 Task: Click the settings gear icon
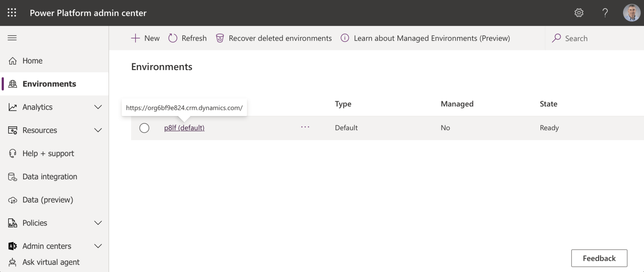(x=579, y=13)
